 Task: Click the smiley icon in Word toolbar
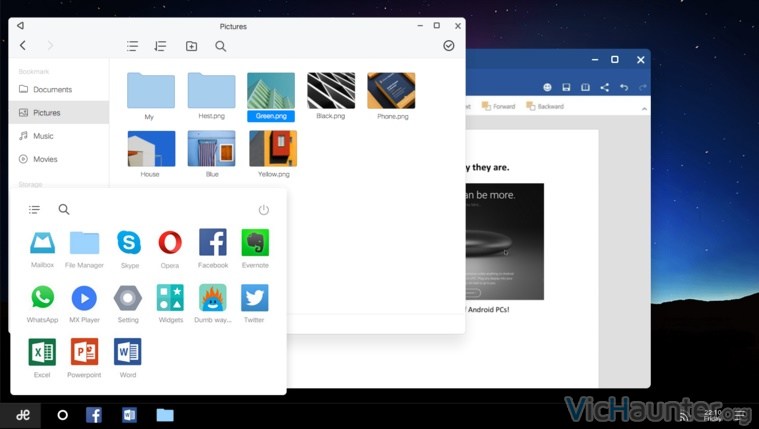547,87
